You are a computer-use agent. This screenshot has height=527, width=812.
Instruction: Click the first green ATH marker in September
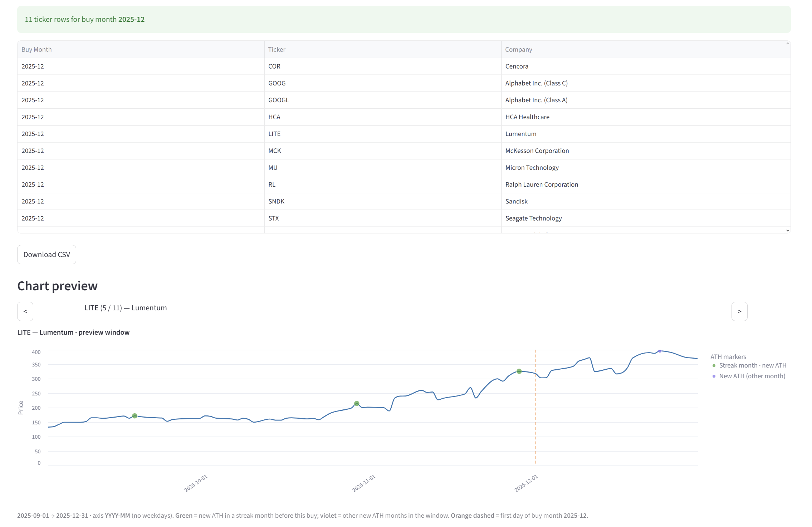pyautogui.click(x=134, y=416)
